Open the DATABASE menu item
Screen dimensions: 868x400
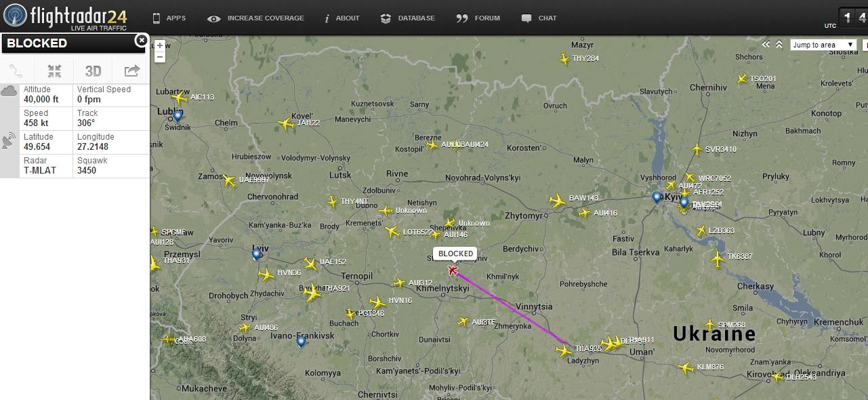point(408,18)
